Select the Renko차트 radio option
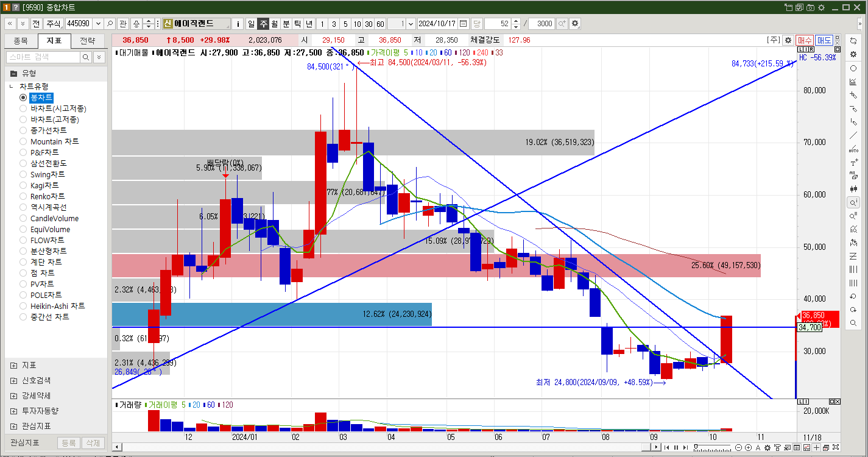This screenshot has height=457, width=868. click(23, 196)
